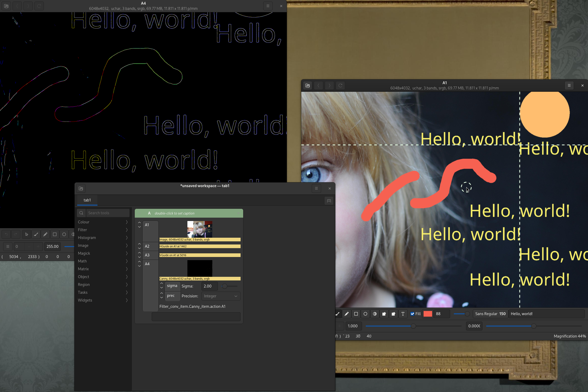The width and height of the screenshot is (588, 392).
Task: Select the rectangle tool in A1 window
Action: coord(356,314)
